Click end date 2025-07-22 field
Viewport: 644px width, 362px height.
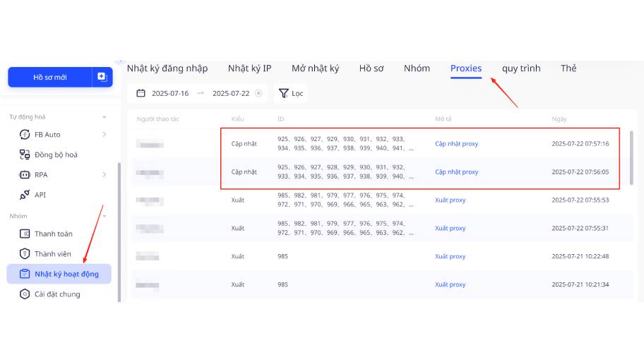click(231, 93)
